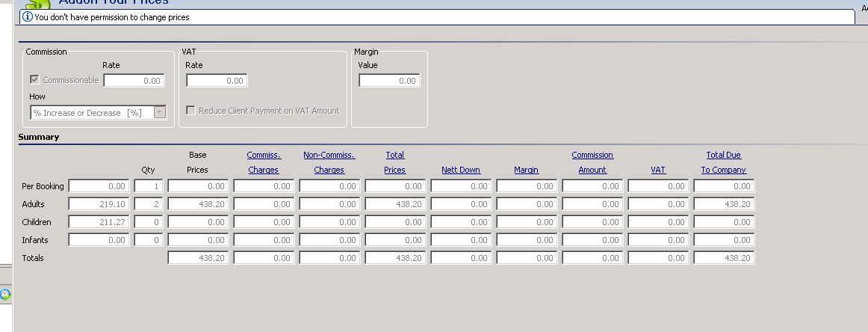Click Adults Total Due To Company field
The image size is (868, 332).
(x=724, y=204)
